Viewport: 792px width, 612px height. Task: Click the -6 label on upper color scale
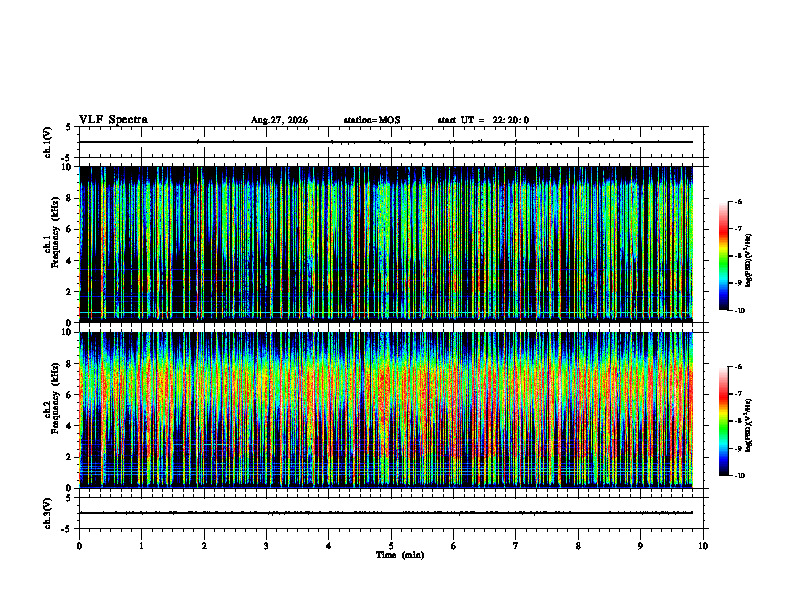738,201
